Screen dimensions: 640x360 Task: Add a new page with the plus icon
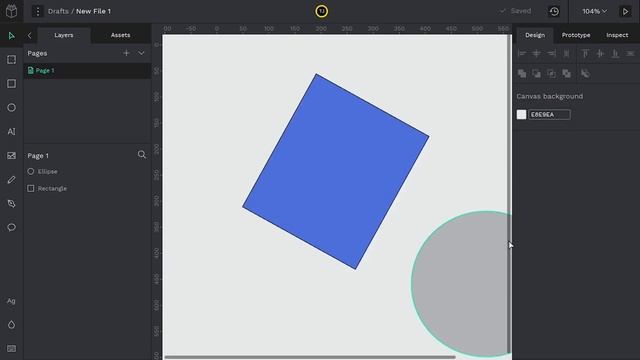pos(126,53)
